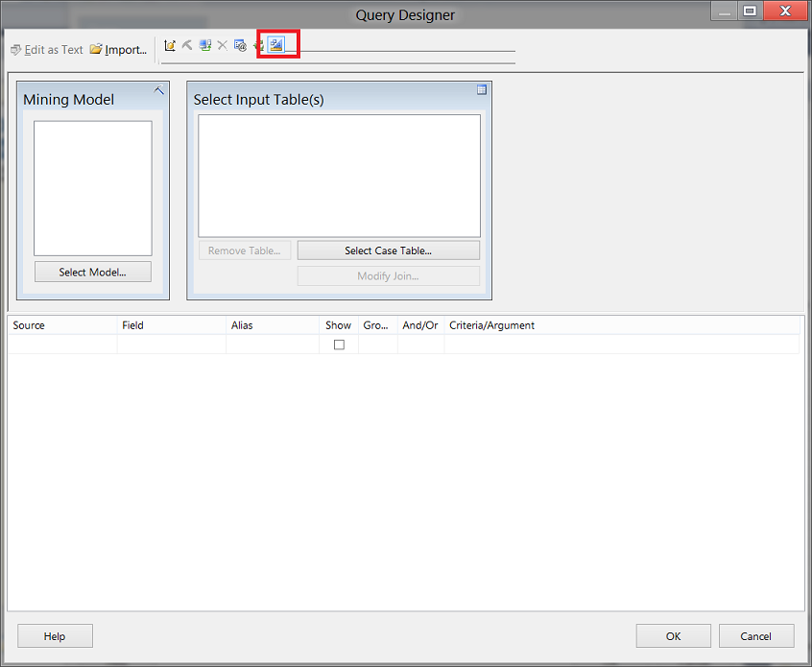
Task: Click the Remove Table... button
Action: 245,250
